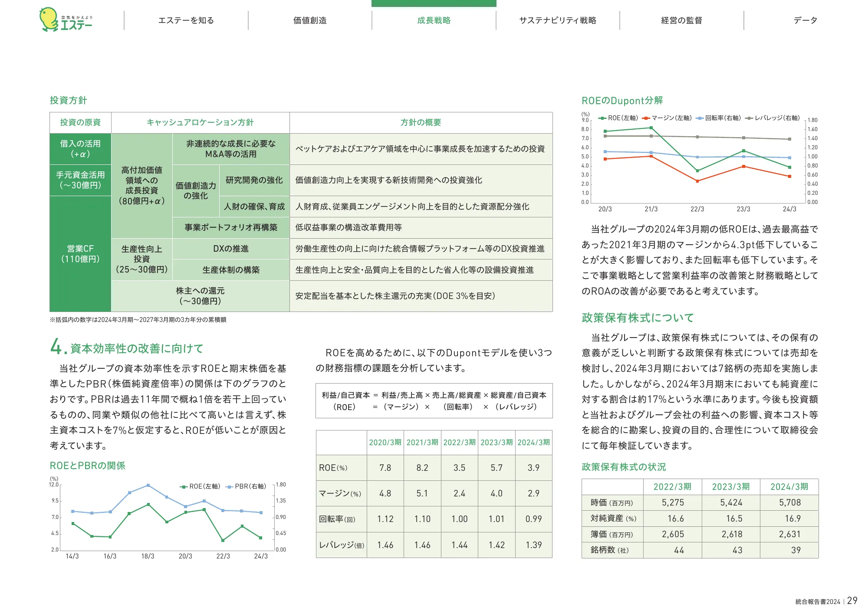Click the margin value 2.4

(460, 493)
